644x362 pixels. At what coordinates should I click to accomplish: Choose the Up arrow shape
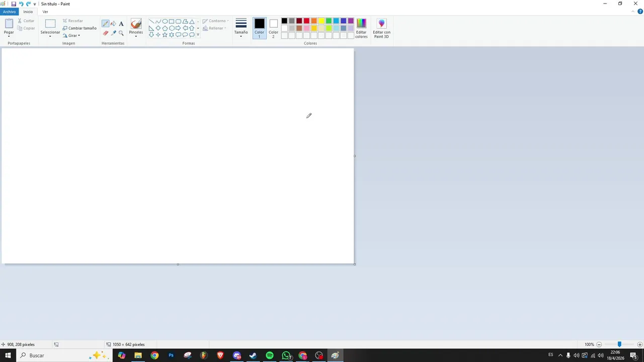(x=192, y=28)
